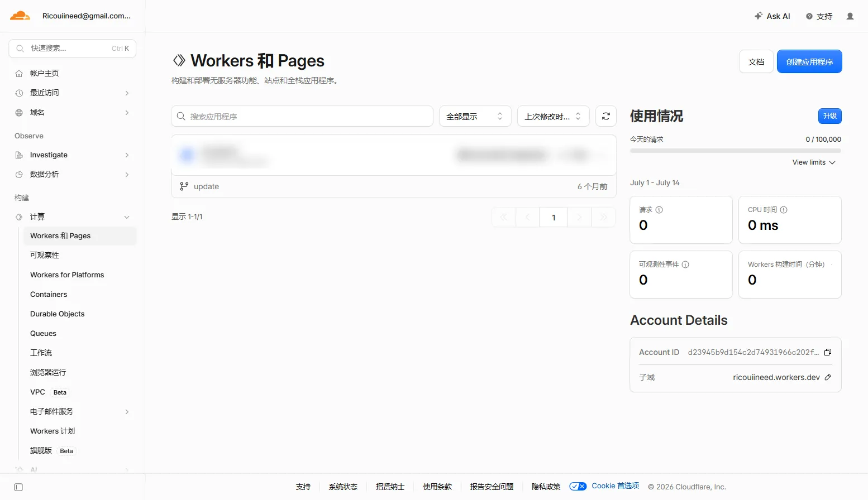Image resolution: width=868 pixels, height=500 pixels.
Task: Click the Cloudflare logo icon
Action: pyautogui.click(x=20, y=16)
